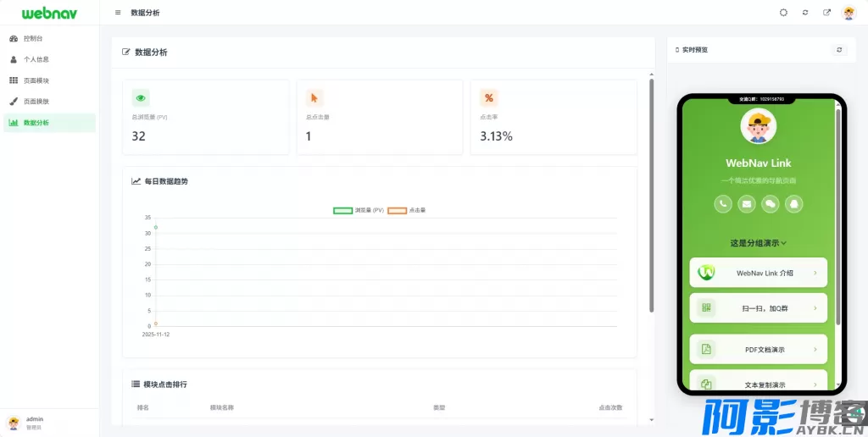Screen dimensions: 868x437
Task: Click the theme settings icon in header
Action: tap(783, 13)
